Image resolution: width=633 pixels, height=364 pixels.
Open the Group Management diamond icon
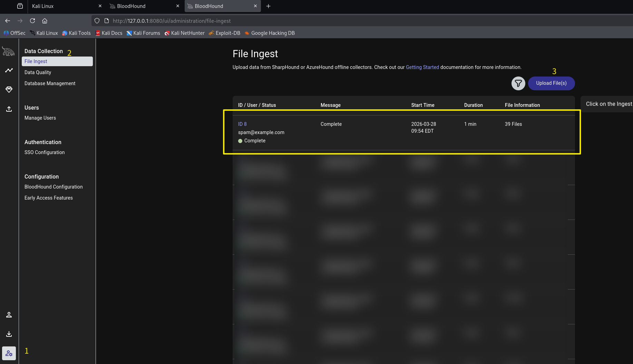(x=9, y=90)
